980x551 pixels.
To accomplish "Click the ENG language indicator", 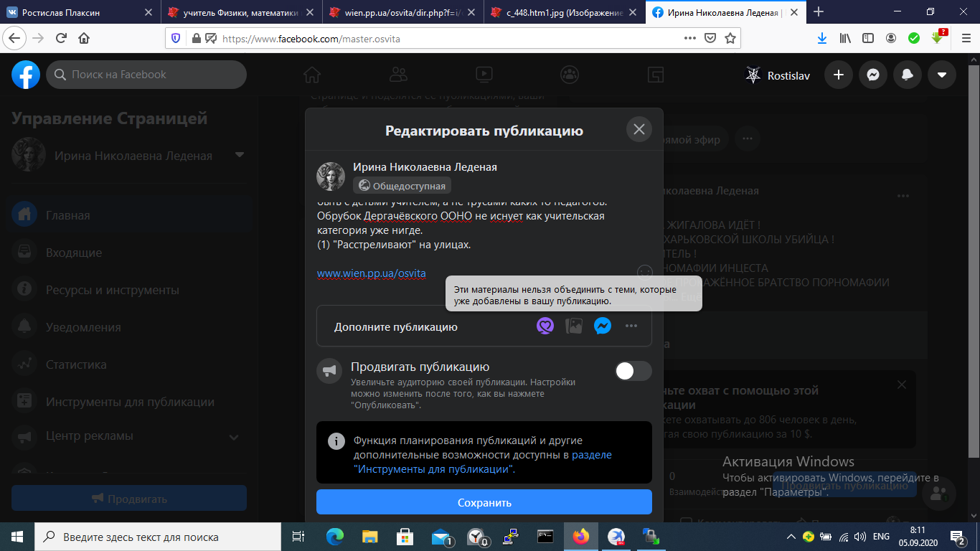I will (x=881, y=537).
